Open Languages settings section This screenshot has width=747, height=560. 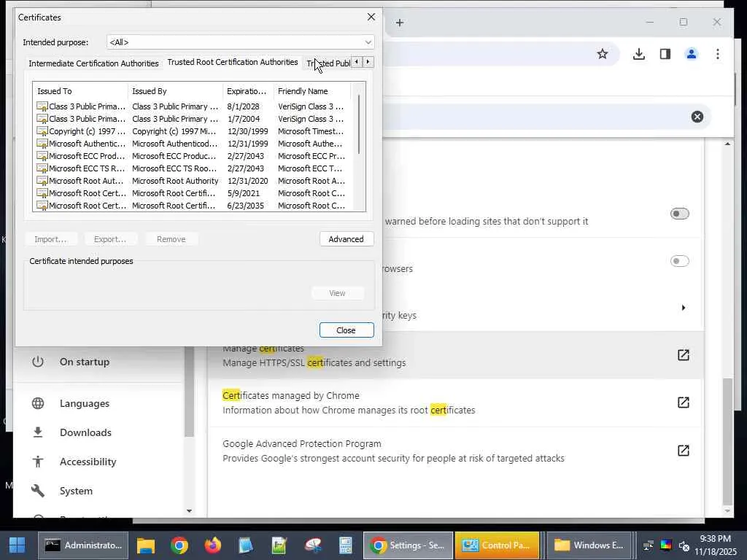[85, 403]
